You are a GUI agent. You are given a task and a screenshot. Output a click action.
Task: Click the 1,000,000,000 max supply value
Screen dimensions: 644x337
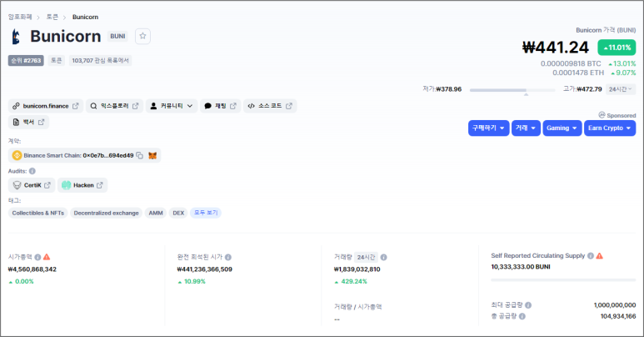(615, 305)
